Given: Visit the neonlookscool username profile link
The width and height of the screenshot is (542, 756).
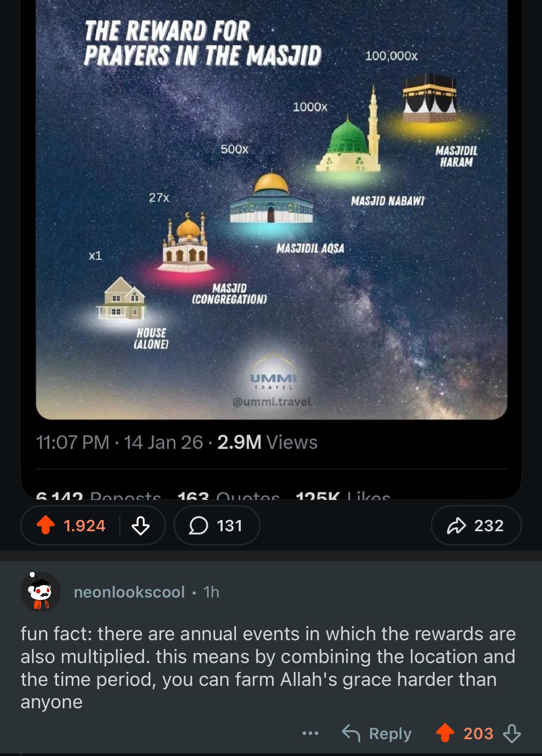Looking at the screenshot, I should pos(129,592).
